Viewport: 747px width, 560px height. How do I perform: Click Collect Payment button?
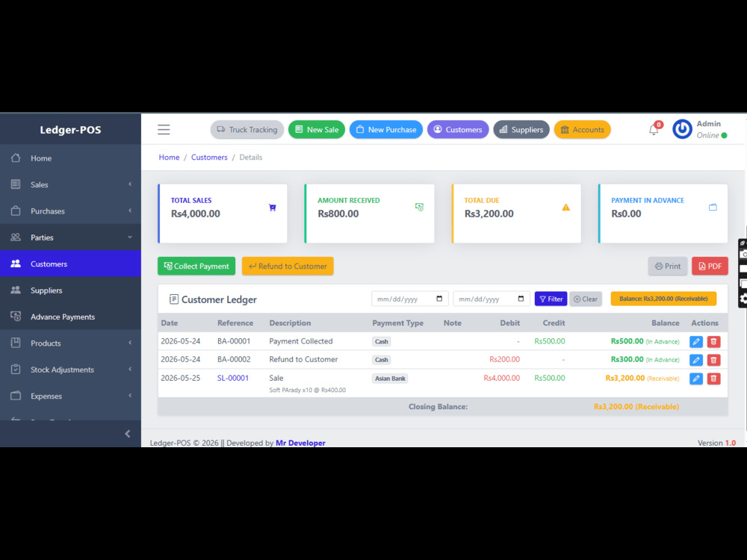196,267
